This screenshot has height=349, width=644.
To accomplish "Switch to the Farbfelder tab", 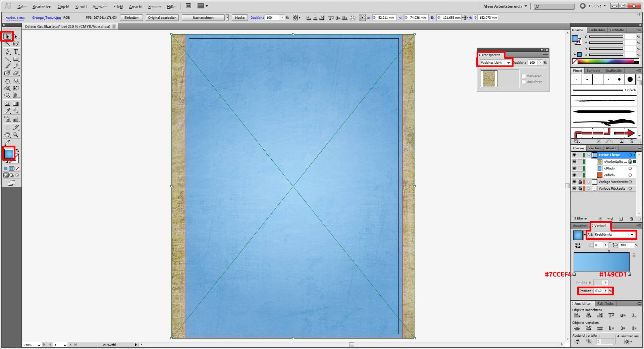I will (x=597, y=30).
